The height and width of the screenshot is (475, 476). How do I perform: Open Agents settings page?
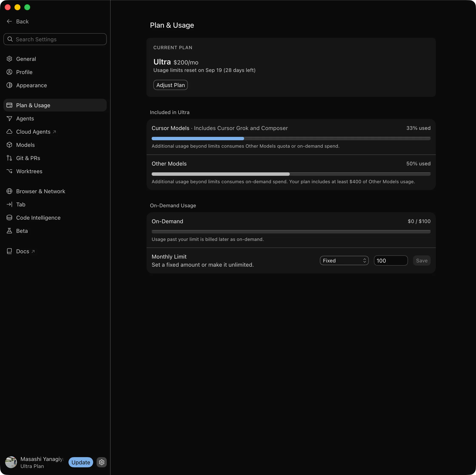[55, 119]
